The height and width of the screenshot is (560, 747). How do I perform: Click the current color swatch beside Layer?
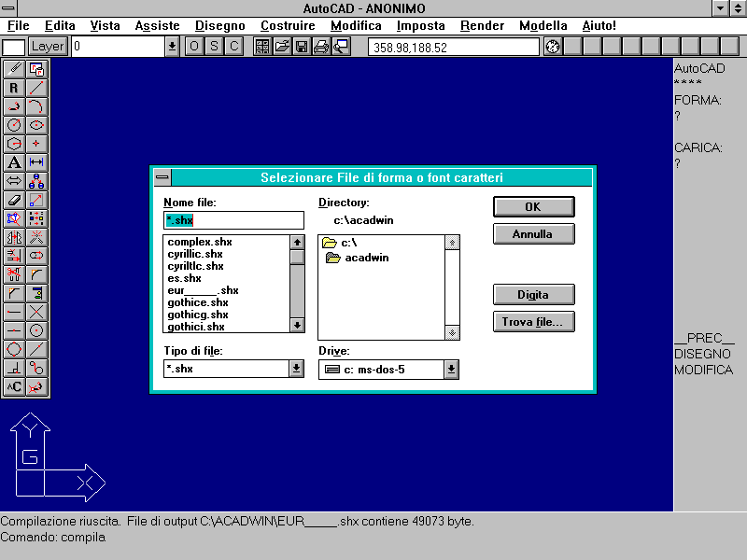pyautogui.click(x=14, y=48)
